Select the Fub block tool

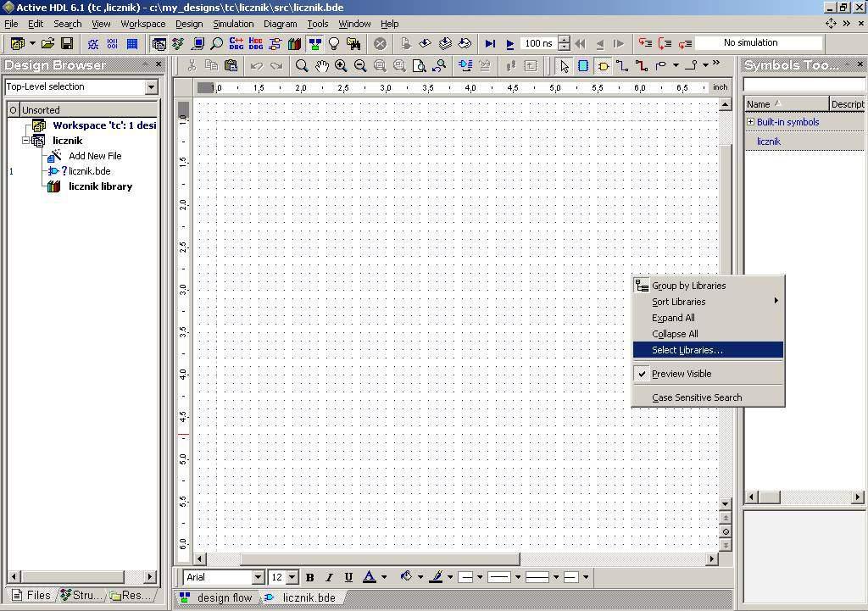coord(583,66)
